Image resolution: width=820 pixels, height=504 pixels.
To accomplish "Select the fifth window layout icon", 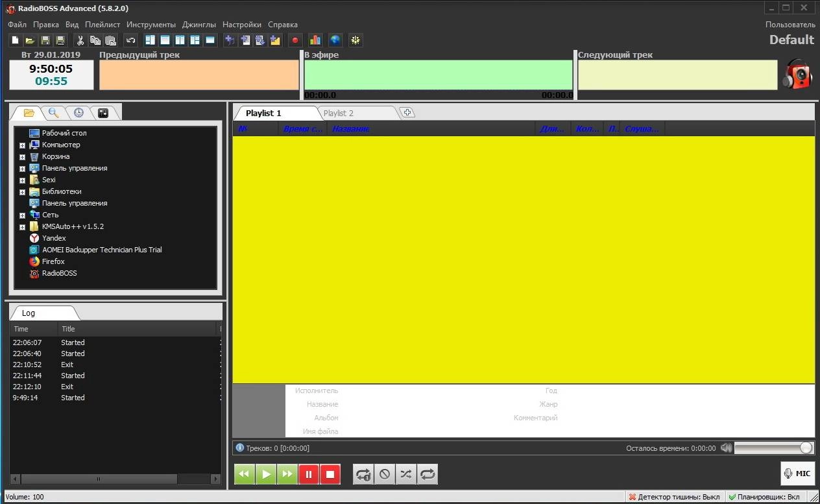I will pyautogui.click(x=210, y=40).
